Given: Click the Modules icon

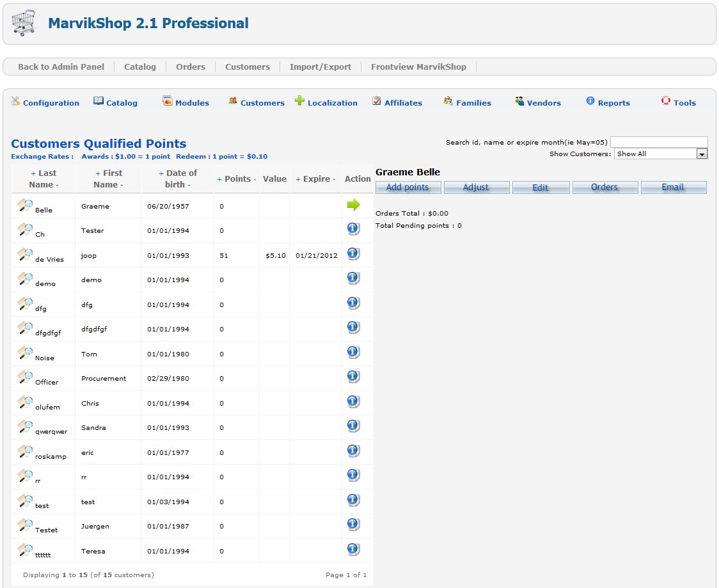Looking at the screenshot, I should click(x=168, y=101).
